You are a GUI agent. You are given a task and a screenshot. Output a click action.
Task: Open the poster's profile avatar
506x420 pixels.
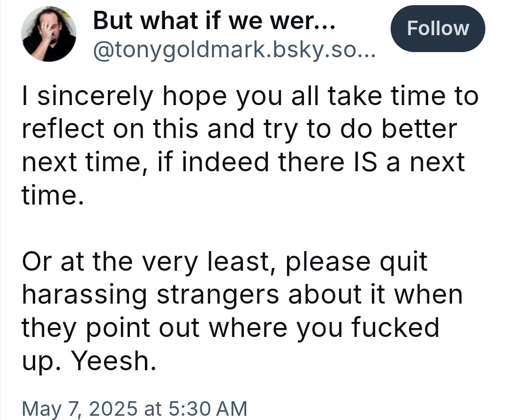click(49, 34)
